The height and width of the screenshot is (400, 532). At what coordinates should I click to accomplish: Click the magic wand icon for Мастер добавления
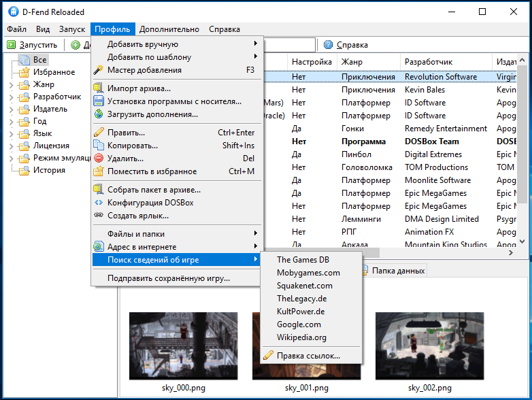click(x=99, y=70)
